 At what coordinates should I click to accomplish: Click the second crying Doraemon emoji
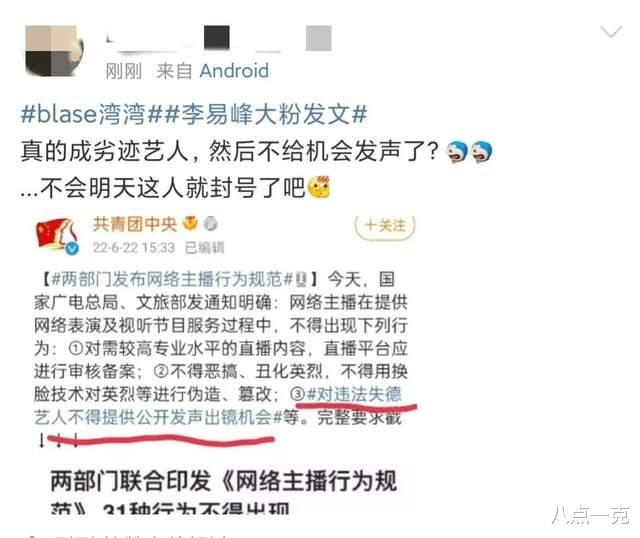click(482, 152)
